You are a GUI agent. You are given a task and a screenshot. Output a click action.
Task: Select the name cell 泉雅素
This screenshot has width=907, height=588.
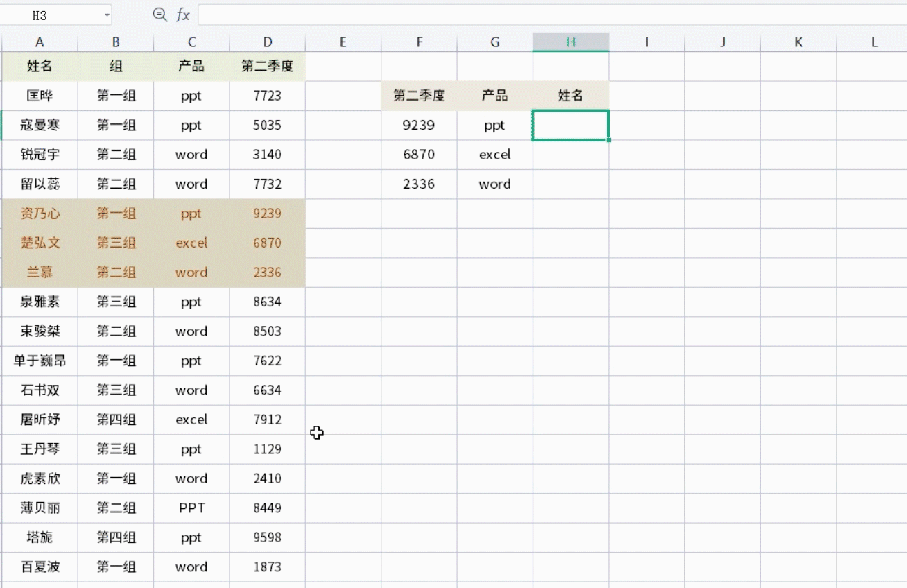click(x=40, y=302)
